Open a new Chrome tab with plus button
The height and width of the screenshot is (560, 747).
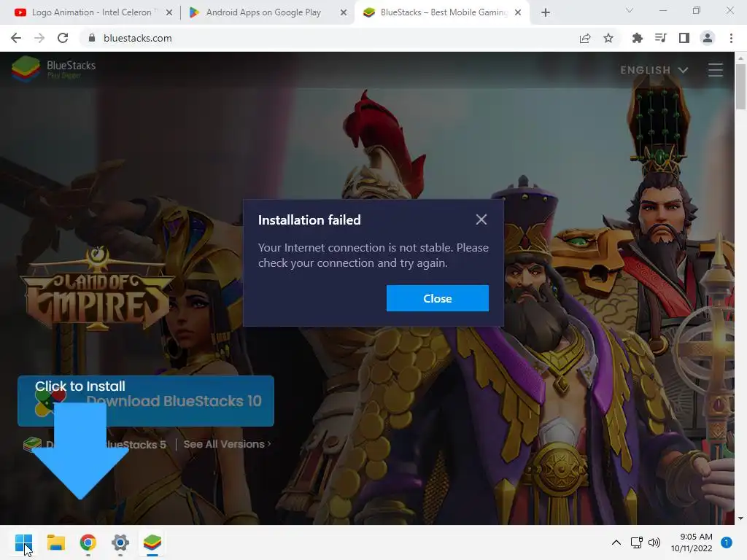click(546, 13)
